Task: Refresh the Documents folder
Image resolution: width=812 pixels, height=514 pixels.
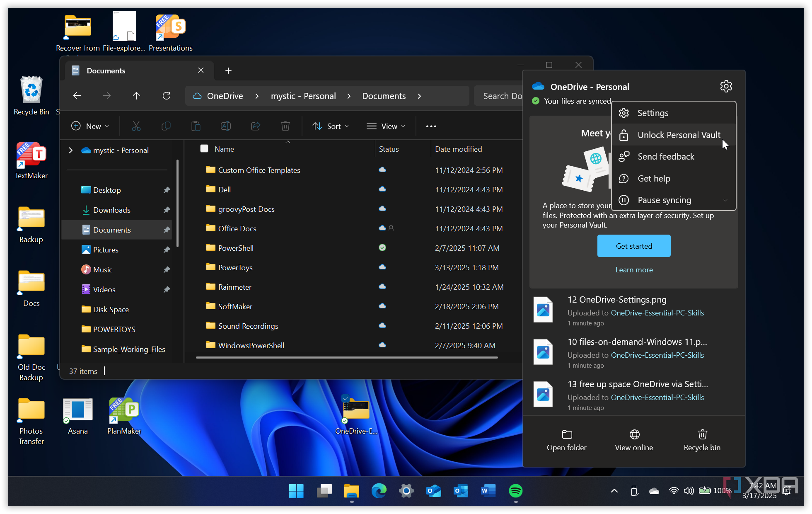Action: pyautogui.click(x=167, y=96)
